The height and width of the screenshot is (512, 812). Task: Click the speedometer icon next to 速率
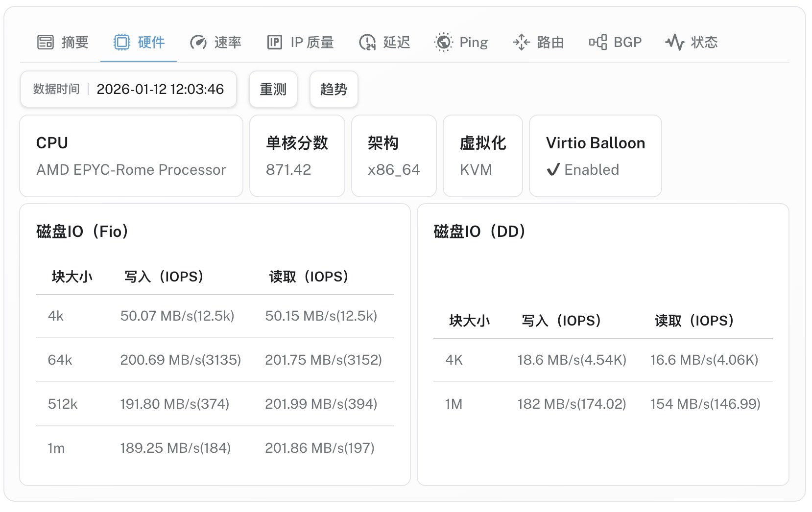[198, 42]
